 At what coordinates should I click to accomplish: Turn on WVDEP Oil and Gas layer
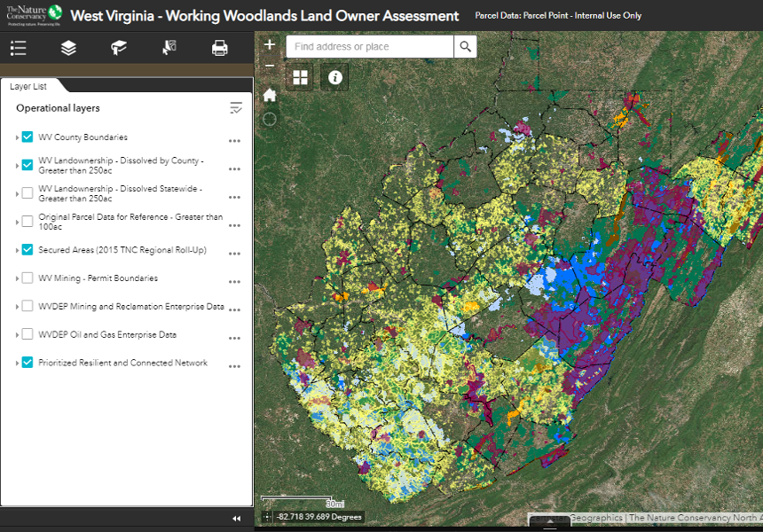point(28,335)
